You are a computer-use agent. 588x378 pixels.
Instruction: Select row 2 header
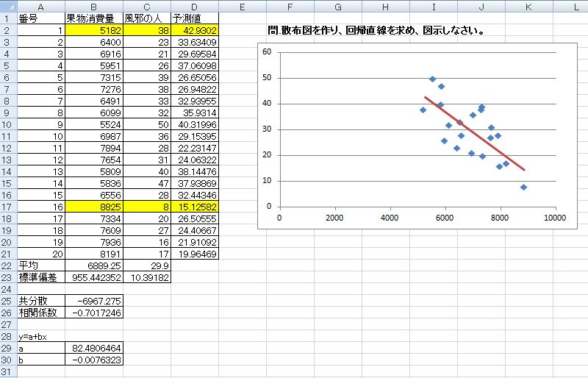[8, 30]
